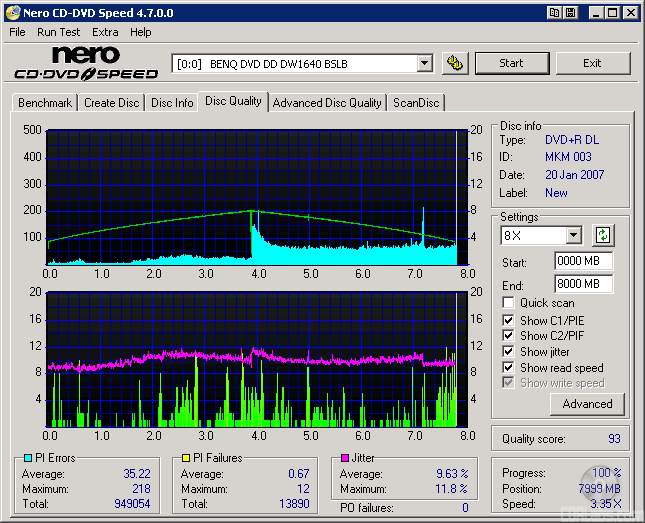
Task: Click the green refresh icon in Settings
Action: click(x=603, y=236)
